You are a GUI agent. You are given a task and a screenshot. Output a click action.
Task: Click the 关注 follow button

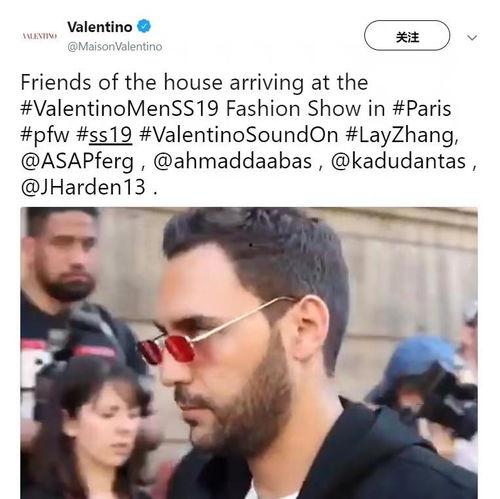tap(407, 36)
